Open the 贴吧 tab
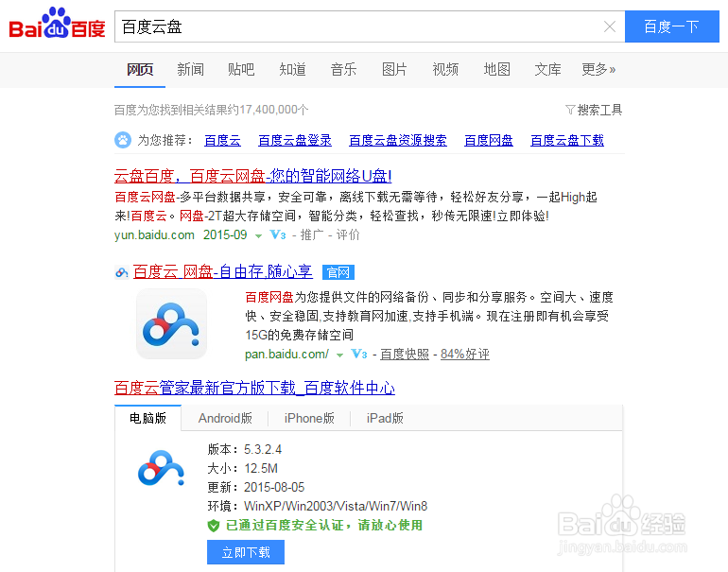This screenshot has height=572, width=728. point(241,70)
